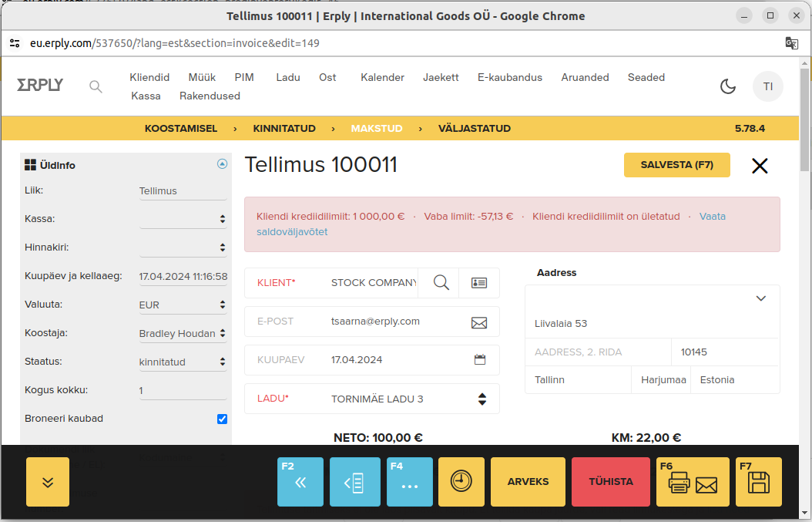Click the envelope icon beside E-post
The width and height of the screenshot is (812, 522).
[479, 322]
